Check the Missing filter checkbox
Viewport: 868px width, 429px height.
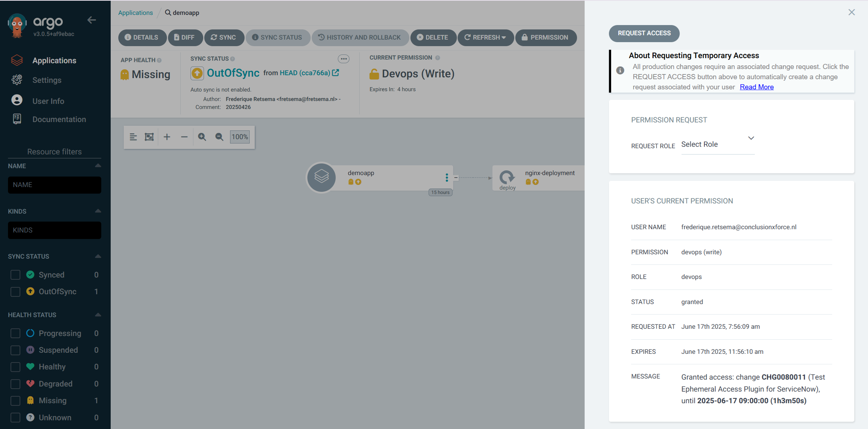[15, 401]
